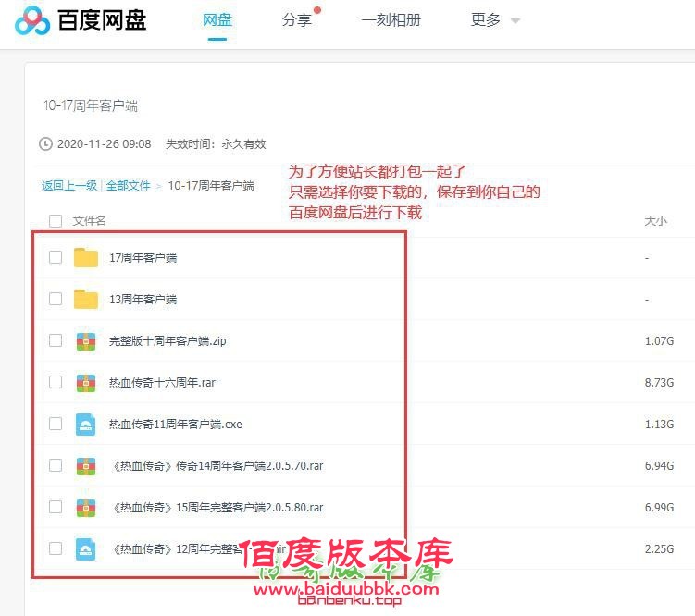Click the 15周年完整客户端2.0.5.80.rar archive icon
This screenshot has height=616, width=695.
pos(86,507)
